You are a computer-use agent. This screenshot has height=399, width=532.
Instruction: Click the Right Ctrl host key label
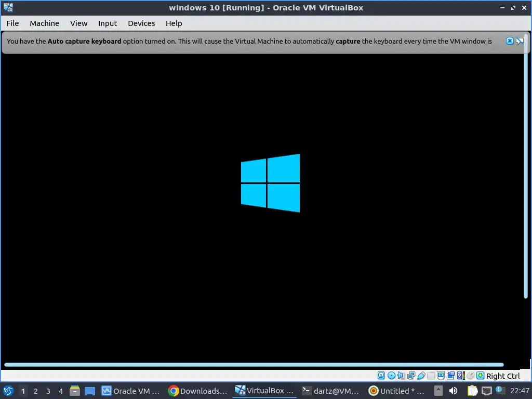coord(503,376)
